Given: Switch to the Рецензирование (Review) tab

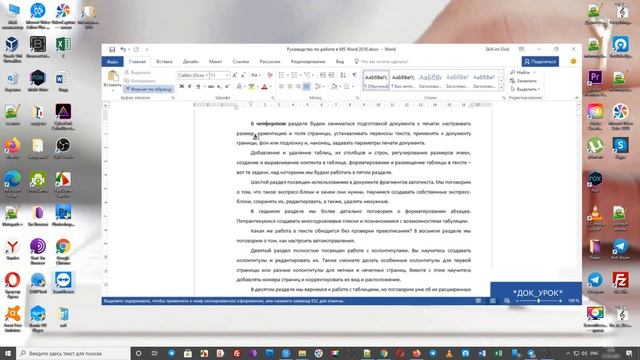Looking at the screenshot, I should tap(308, 62).
